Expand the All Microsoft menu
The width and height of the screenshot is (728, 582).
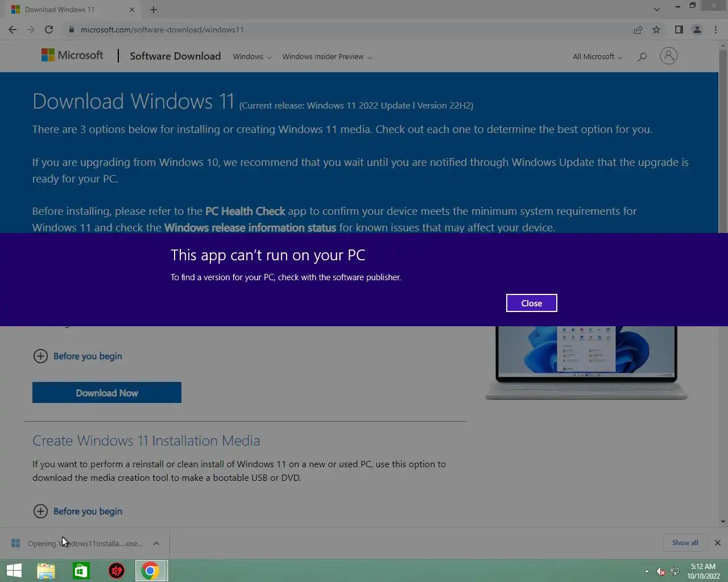pos(597,56)
